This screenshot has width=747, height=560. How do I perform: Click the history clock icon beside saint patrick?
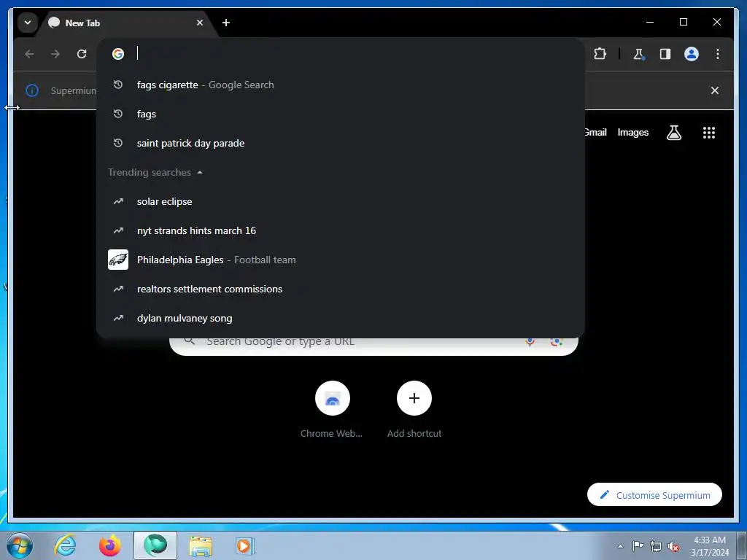click(x=118, y=143)
